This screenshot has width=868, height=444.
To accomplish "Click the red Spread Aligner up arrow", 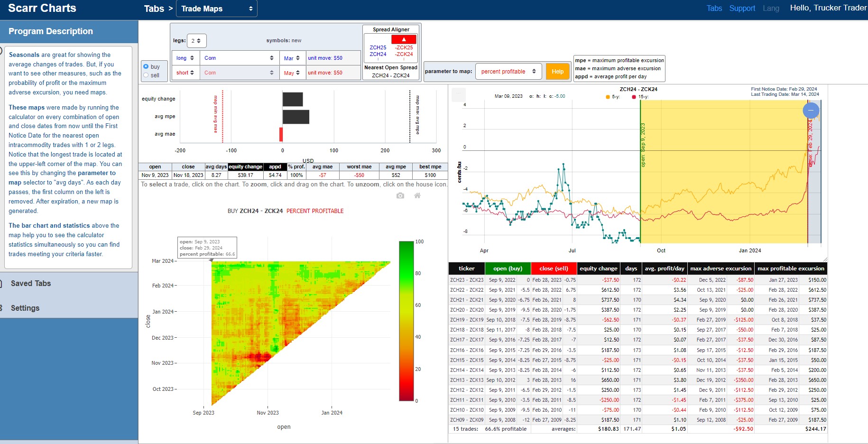I will (404, 39).
